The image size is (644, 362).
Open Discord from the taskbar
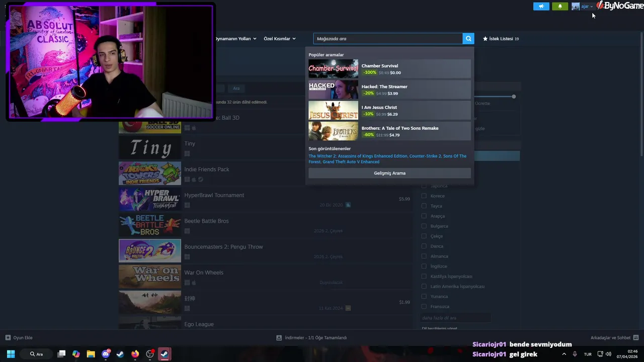106,354
